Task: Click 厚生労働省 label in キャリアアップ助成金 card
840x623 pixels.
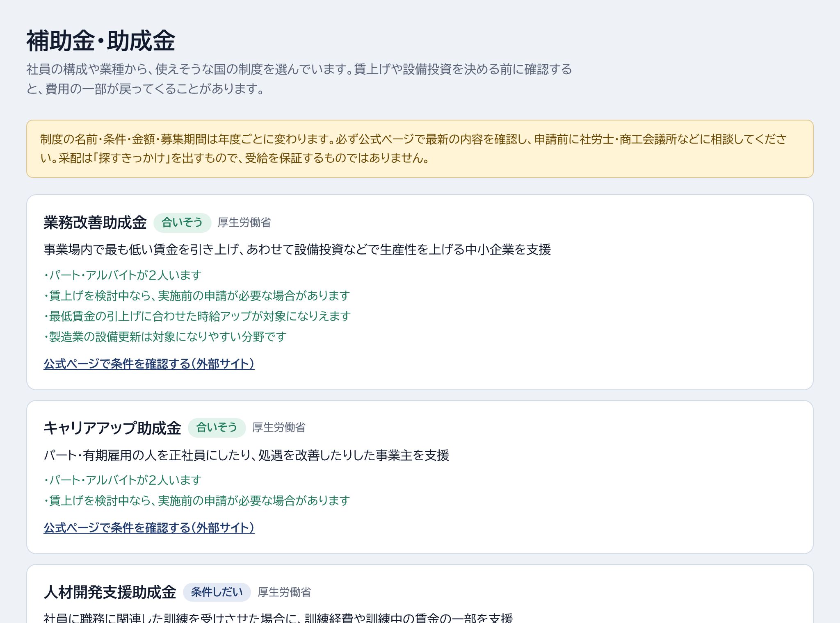Action: (x=279, y=427)
